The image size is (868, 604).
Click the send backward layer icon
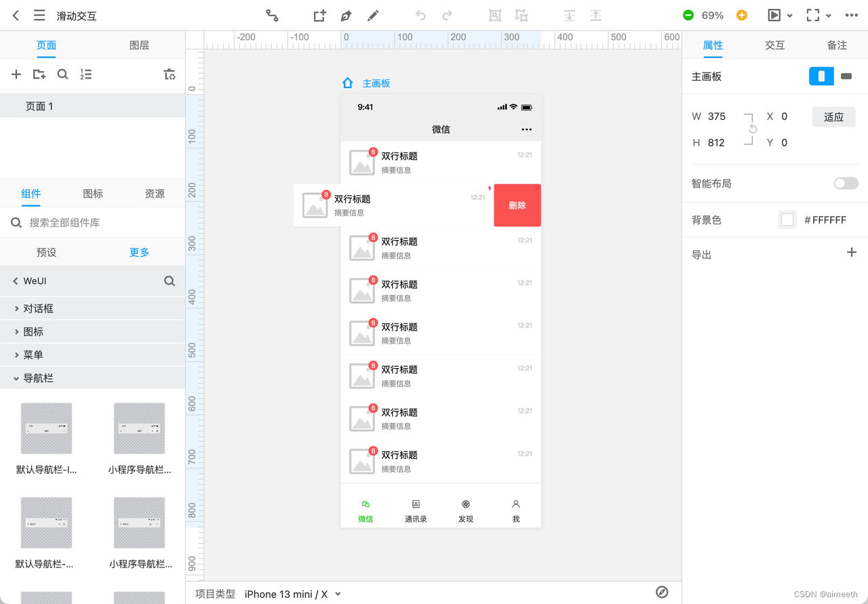click(x=570, y=15)
